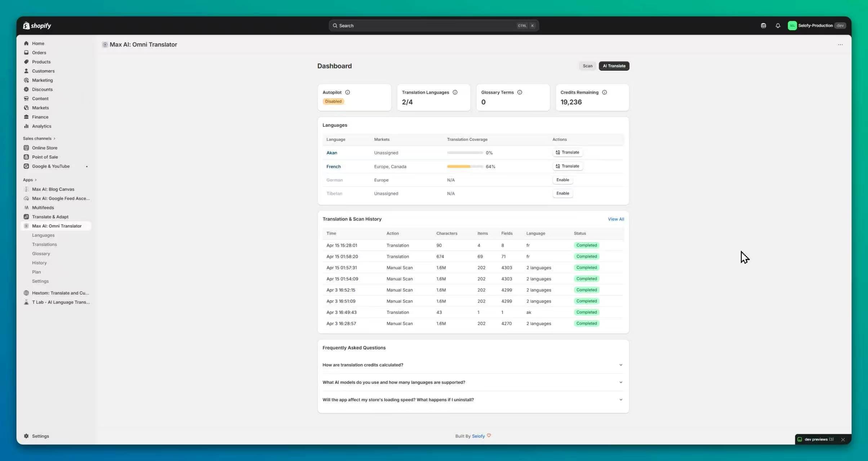Click the Analytics sidebar icon
Viewport: 868px width, 461px height.
(x=26, y=126)
